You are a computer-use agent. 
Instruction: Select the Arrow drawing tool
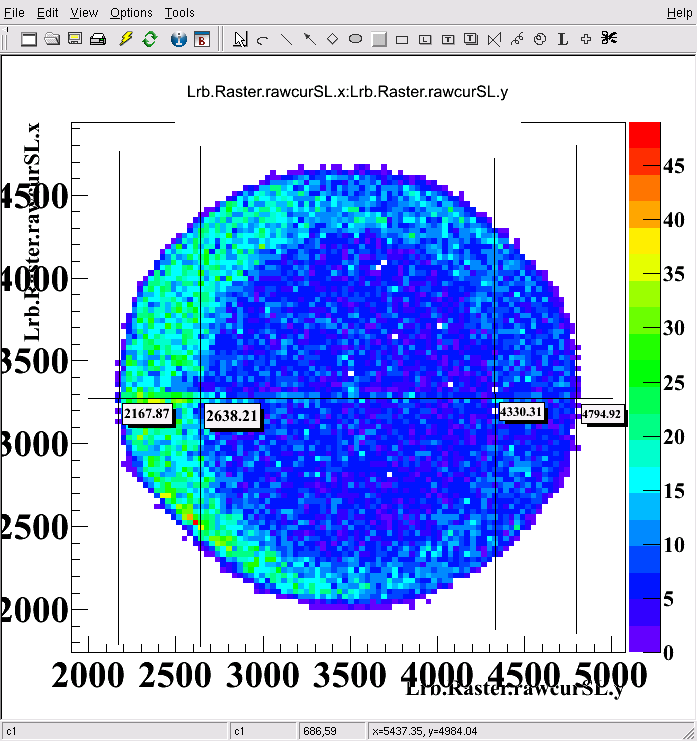pos(310,39)
